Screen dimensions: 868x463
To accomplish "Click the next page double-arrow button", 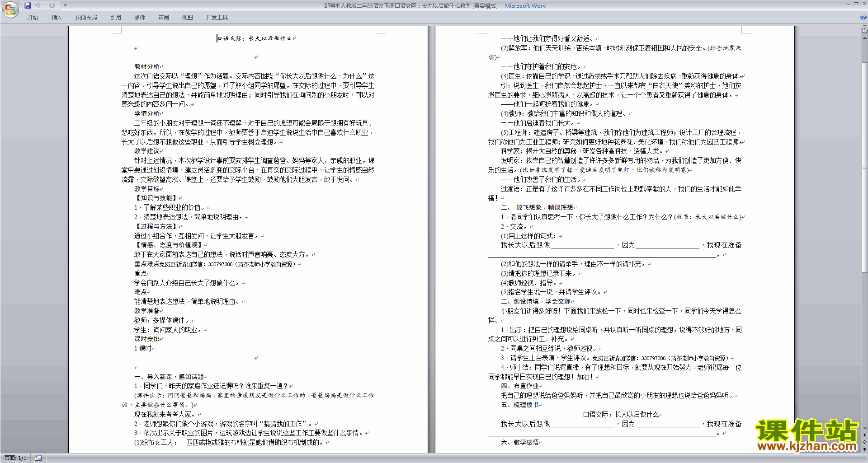I will pos(864,449).
